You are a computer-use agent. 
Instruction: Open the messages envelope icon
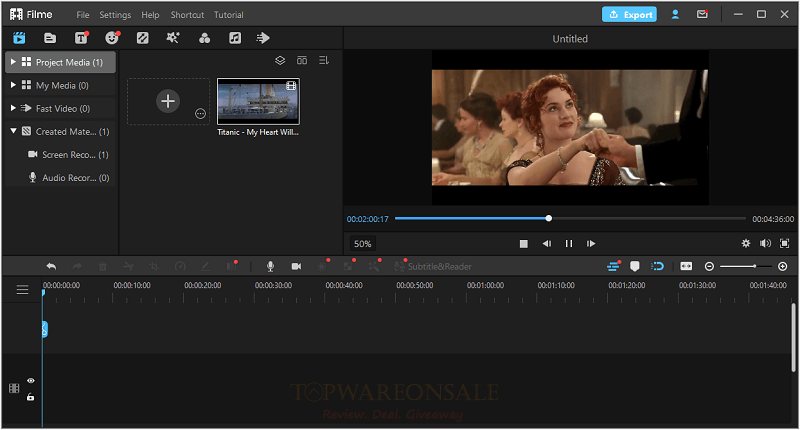click(x=703, y=15)
